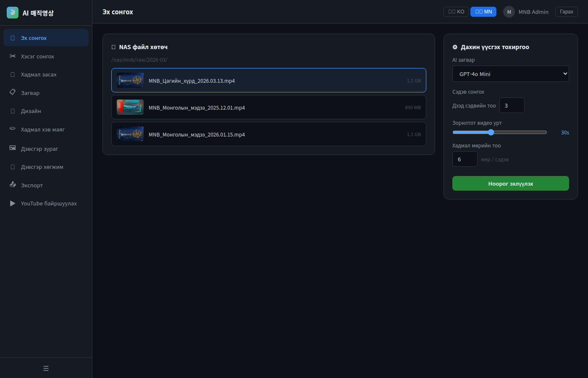Select MNB_Цагийн_хүрд_2026.03.13.mp4 thumbnail
Viewport: 588px width, 378px height.
tap(130, 80)
